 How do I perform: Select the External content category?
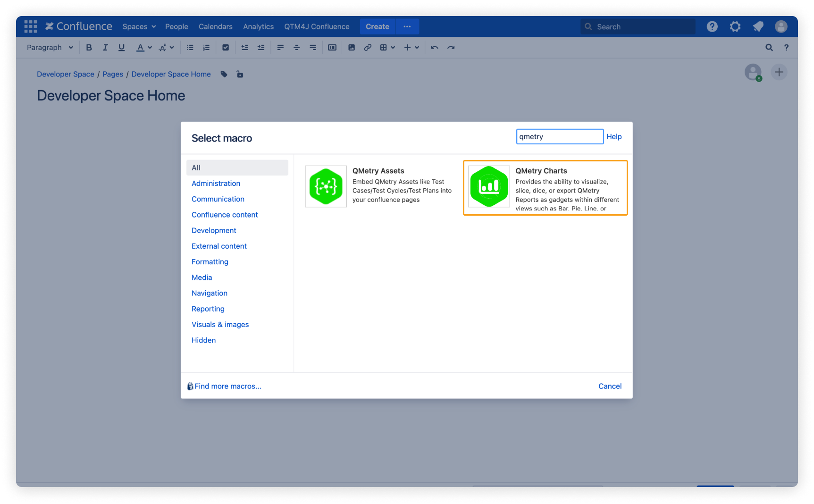[x=219, y=246]
